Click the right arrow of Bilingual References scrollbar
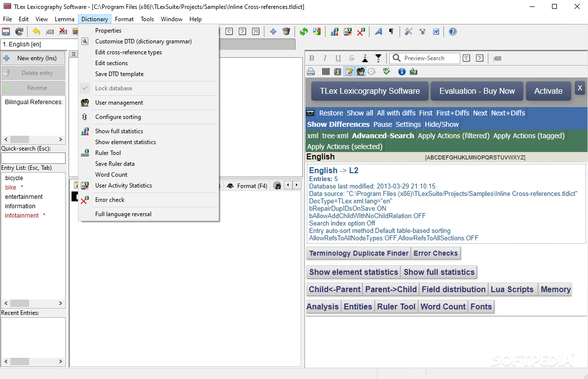 pyautogui.click(x=60, y=139)
